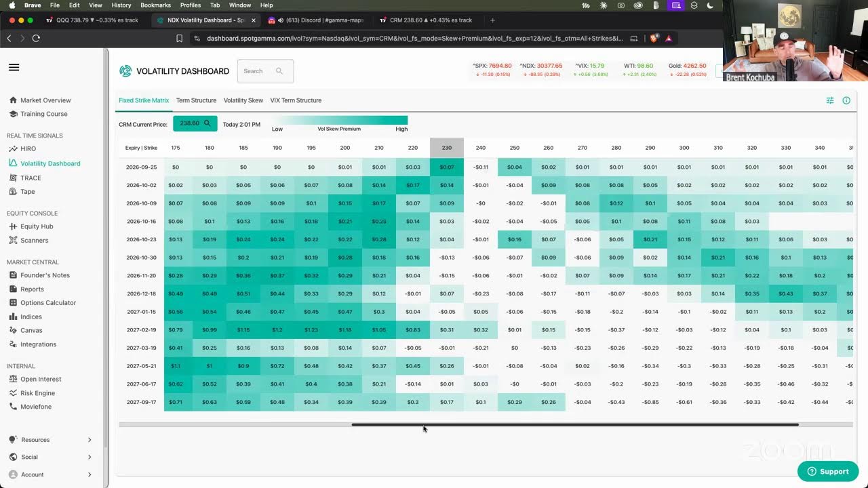Select the Fixed Strike Matrix tab
This screenshot has width=868, height=488.
[x=144, y=100]
